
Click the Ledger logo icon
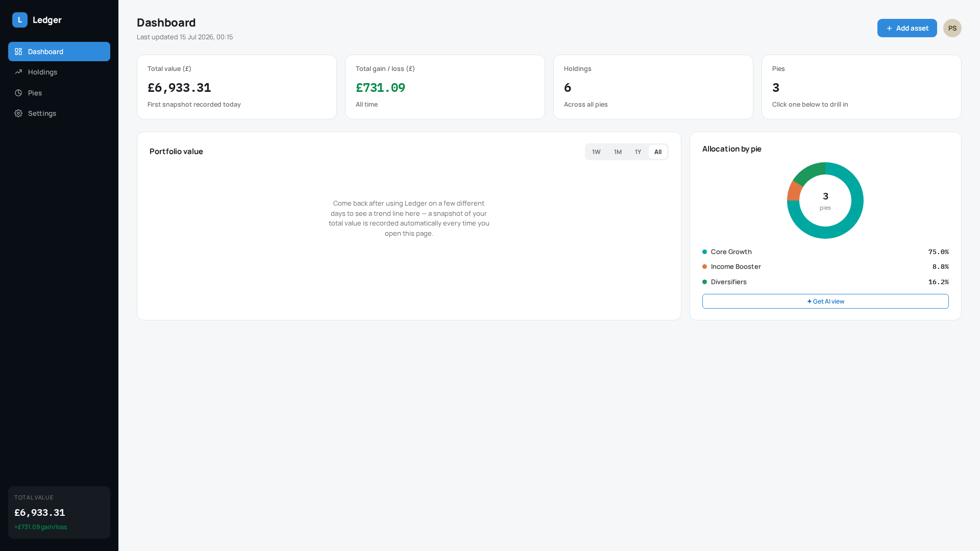click(x=20, y=20)
